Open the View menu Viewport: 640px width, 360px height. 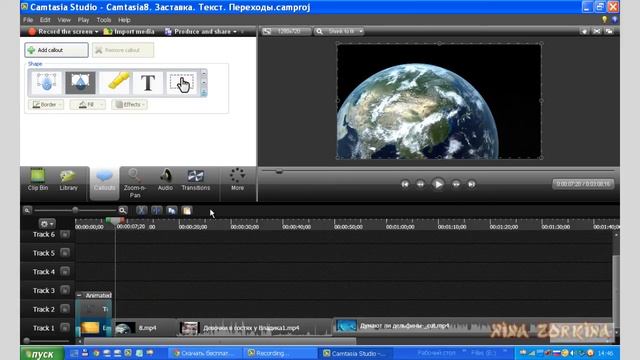(64, 20)
